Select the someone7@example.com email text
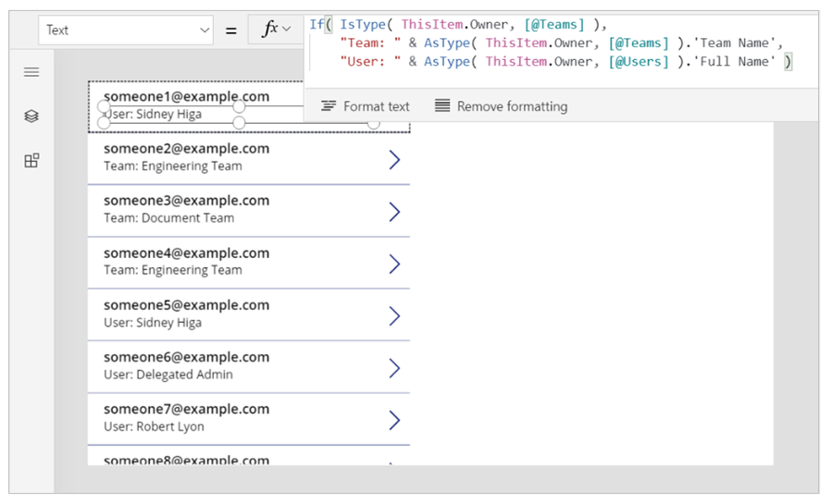The image size is (832, 504). pos(186,409)
